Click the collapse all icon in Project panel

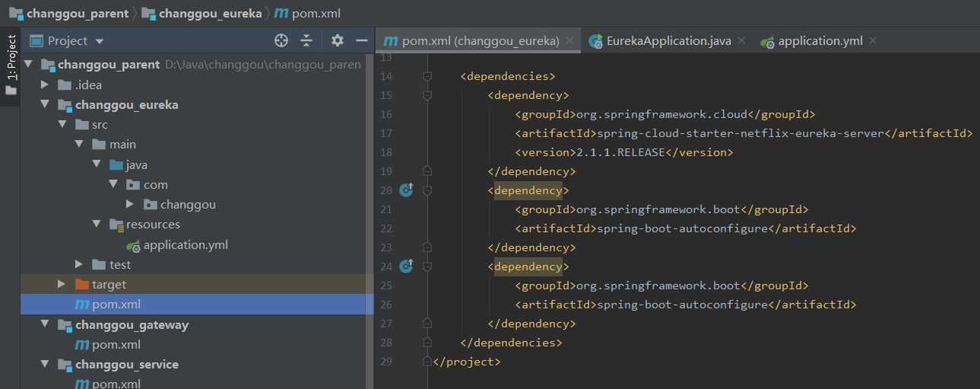pos(306,40)
